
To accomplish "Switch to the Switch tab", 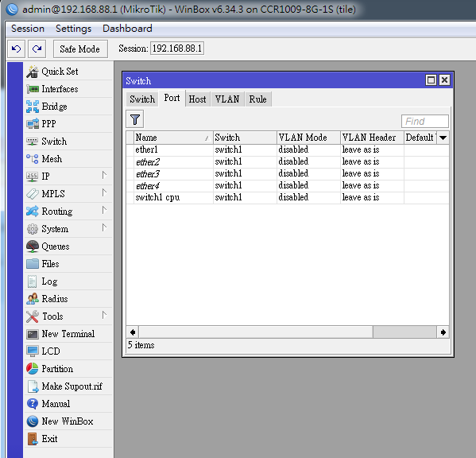I will click(142, 99).
